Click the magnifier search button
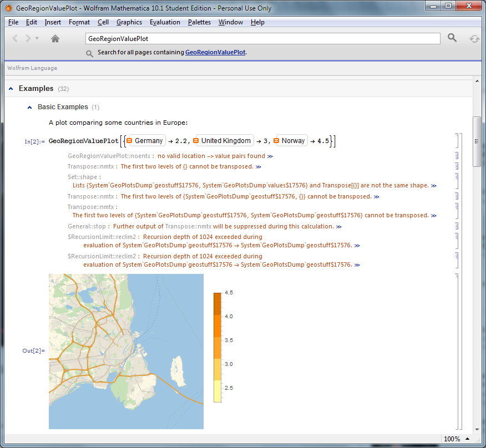This screenshot has width=486, height=448. [452, 38]
